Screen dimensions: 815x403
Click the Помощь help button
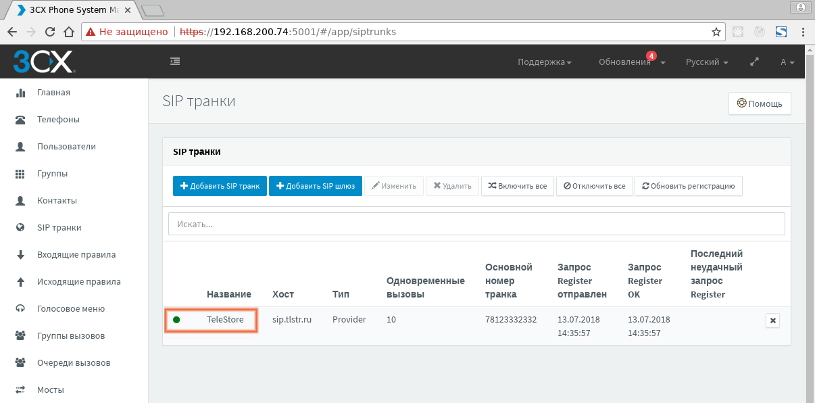[x=759, y=103]
